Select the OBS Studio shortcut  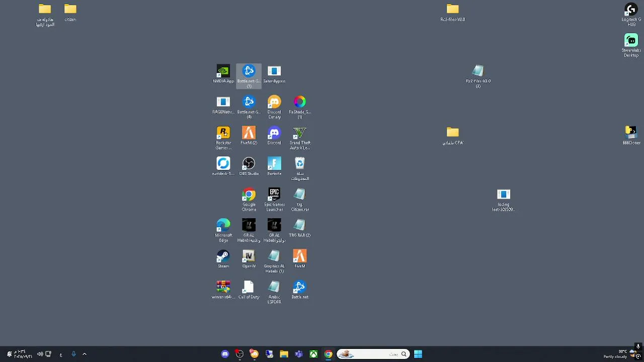[249, 166]
